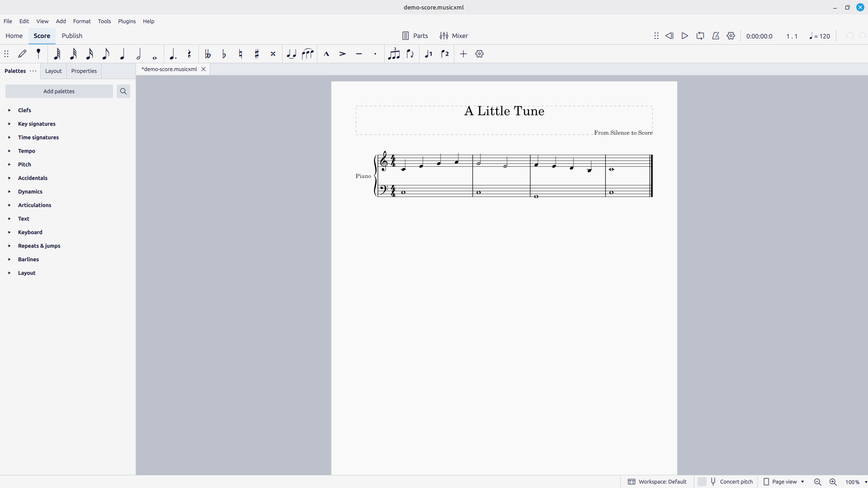
Task: Start playback with the Play button
Action: coord(685,36)
